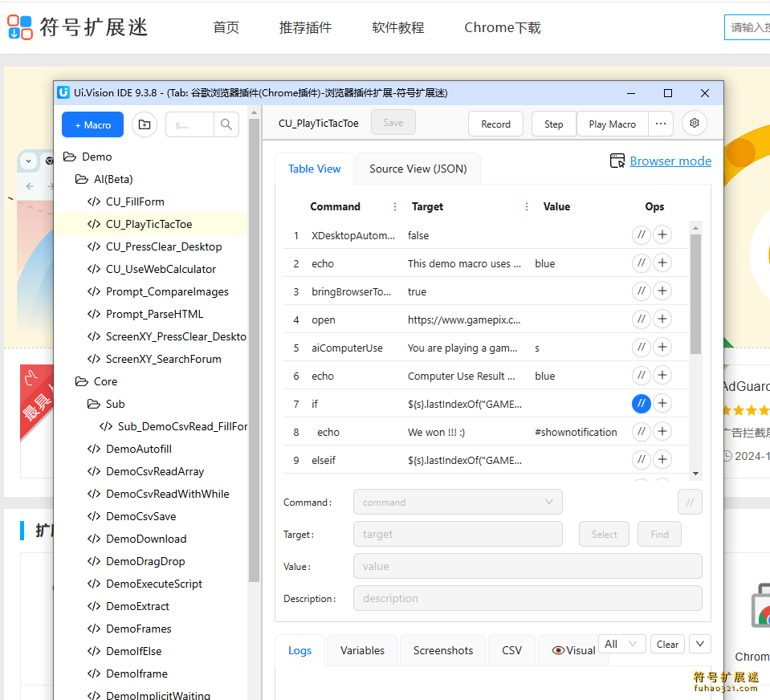The image size is (770, 700).
Task: Add a command after row 9 elseif
Action: 662,459
